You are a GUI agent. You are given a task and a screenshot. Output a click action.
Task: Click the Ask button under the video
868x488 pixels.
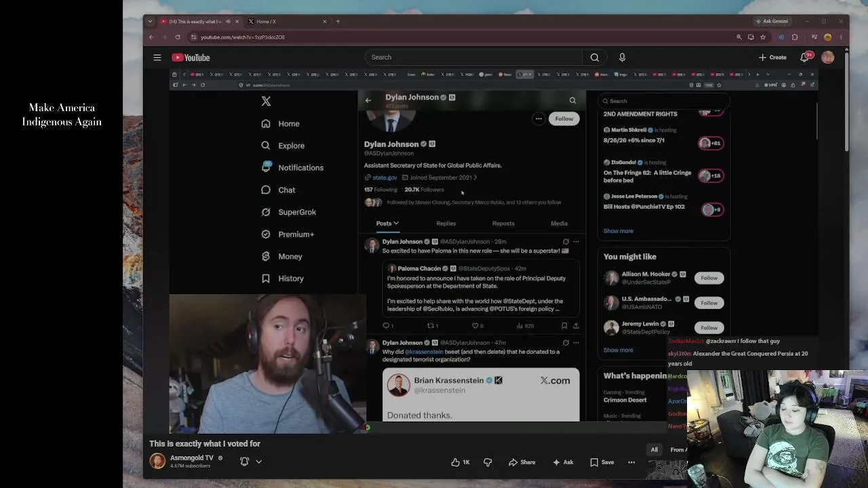pyautogui.click(x=563, y=462)
